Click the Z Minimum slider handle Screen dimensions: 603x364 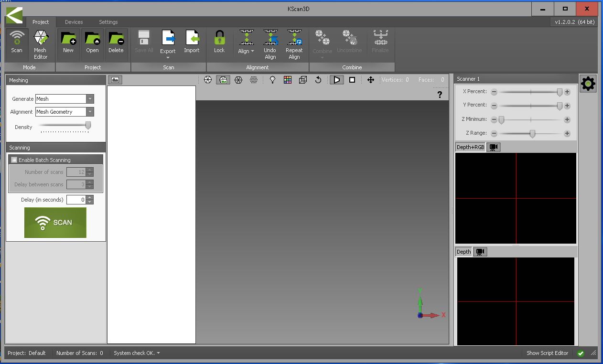tap(501, 120)
